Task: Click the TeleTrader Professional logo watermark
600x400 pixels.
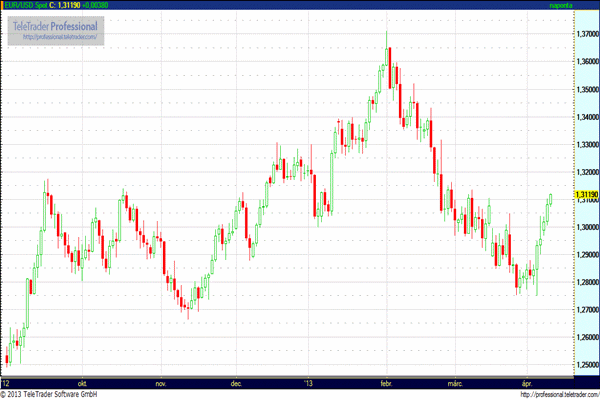Action: pos(62,24)
